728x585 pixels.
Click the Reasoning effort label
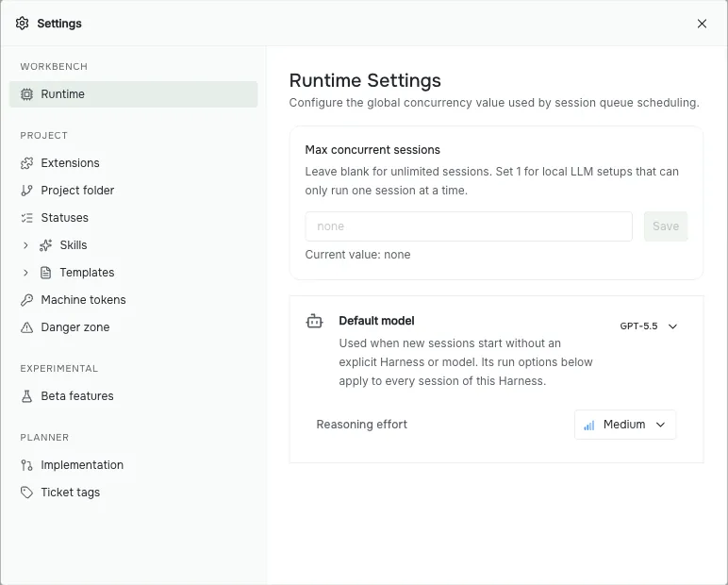coord(362,425)
